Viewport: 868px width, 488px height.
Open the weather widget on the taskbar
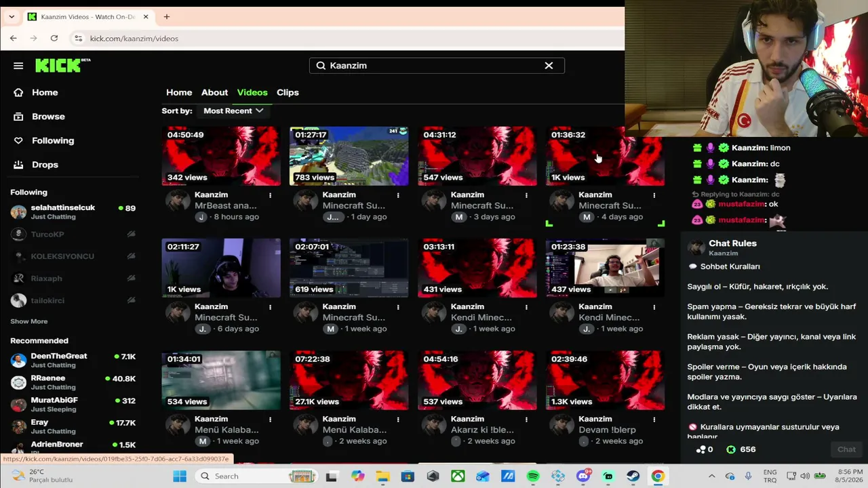click(42, 476)
